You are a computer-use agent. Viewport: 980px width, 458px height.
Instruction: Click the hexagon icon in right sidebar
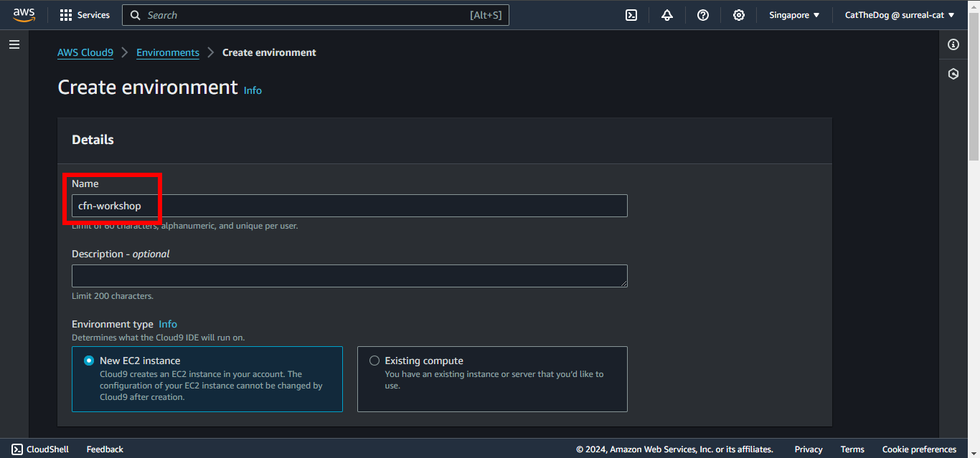(953, 74)
